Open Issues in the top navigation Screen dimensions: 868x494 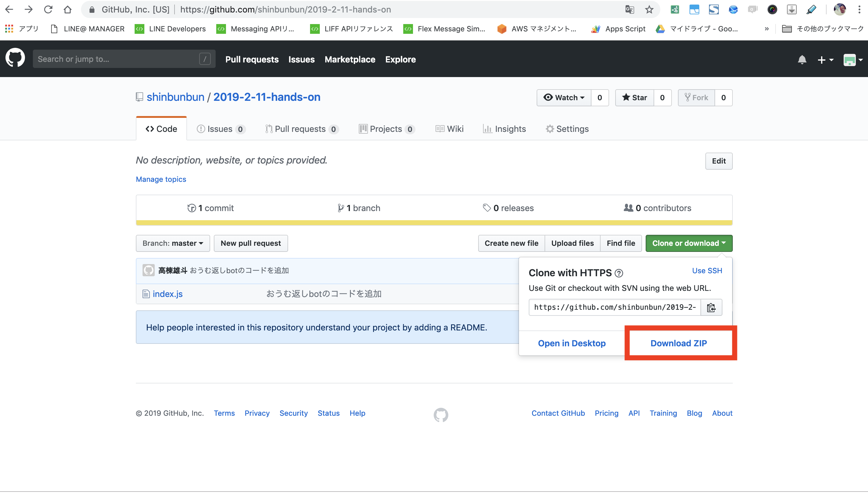(x=302, y=59)
